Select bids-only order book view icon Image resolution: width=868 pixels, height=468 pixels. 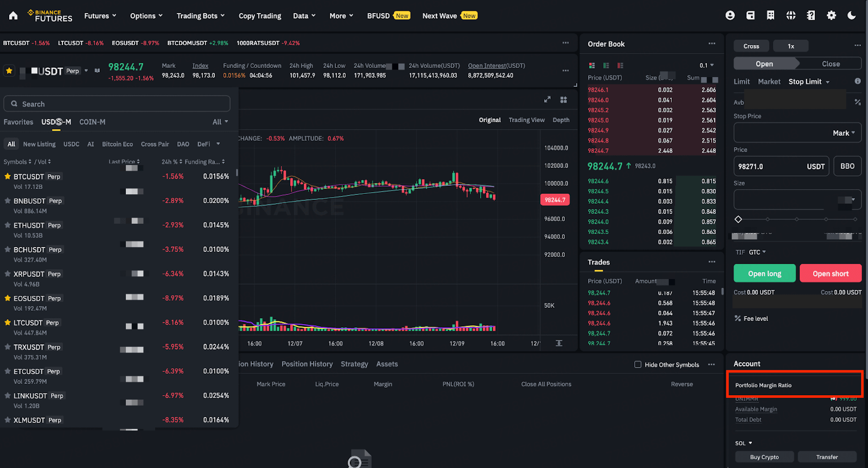click(606, 66)
